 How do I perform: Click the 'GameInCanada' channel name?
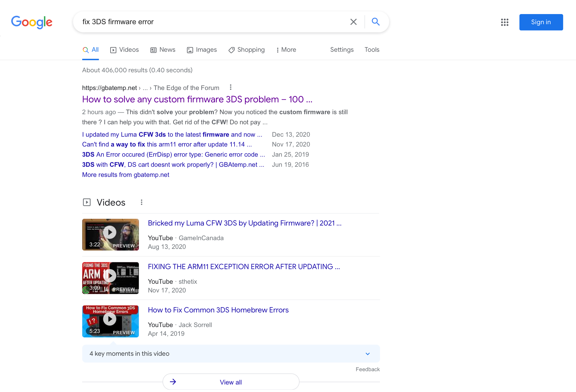(x=201, y=238)
